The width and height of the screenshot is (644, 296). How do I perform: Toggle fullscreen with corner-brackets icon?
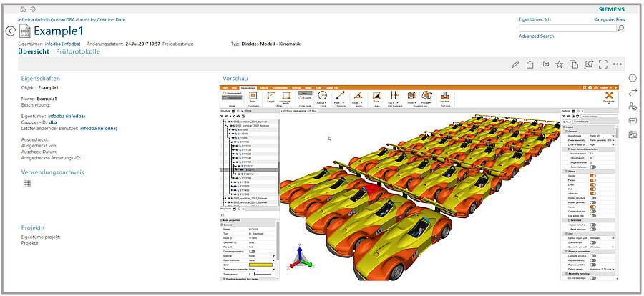pyautogui.click(x=603, y=64)
